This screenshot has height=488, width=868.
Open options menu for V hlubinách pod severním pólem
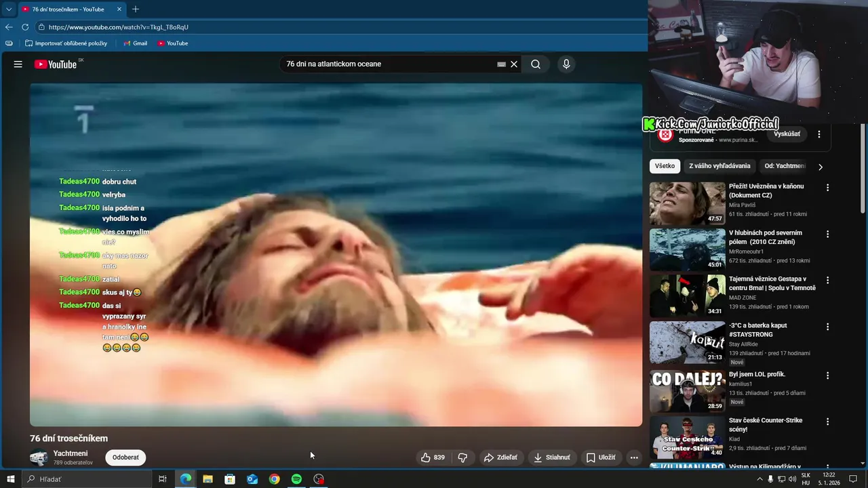pos(827,234)
